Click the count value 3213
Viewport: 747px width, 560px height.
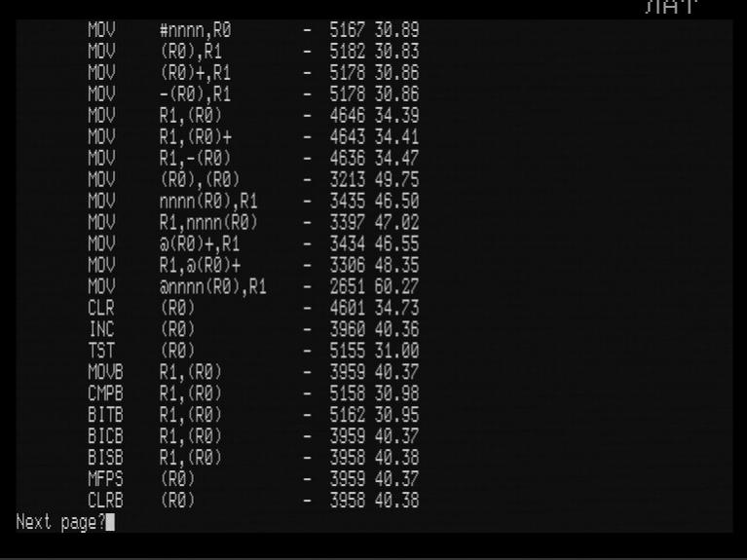348,180
